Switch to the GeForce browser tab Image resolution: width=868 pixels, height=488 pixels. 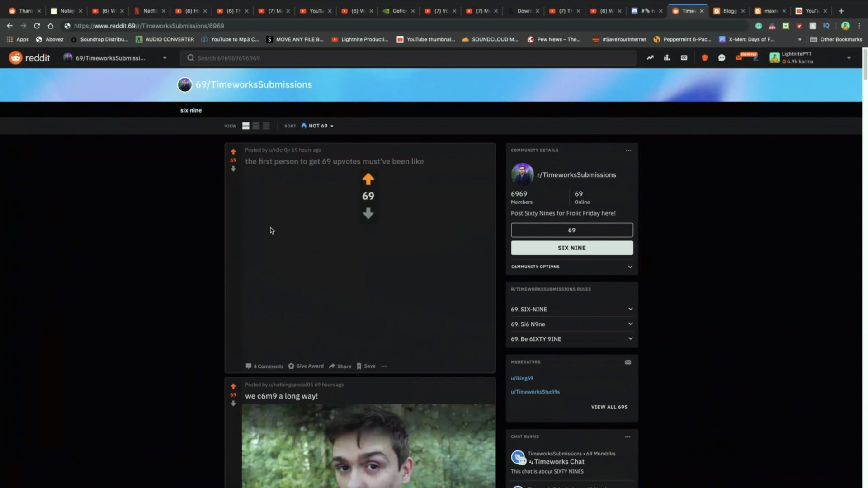coord(399,11)
